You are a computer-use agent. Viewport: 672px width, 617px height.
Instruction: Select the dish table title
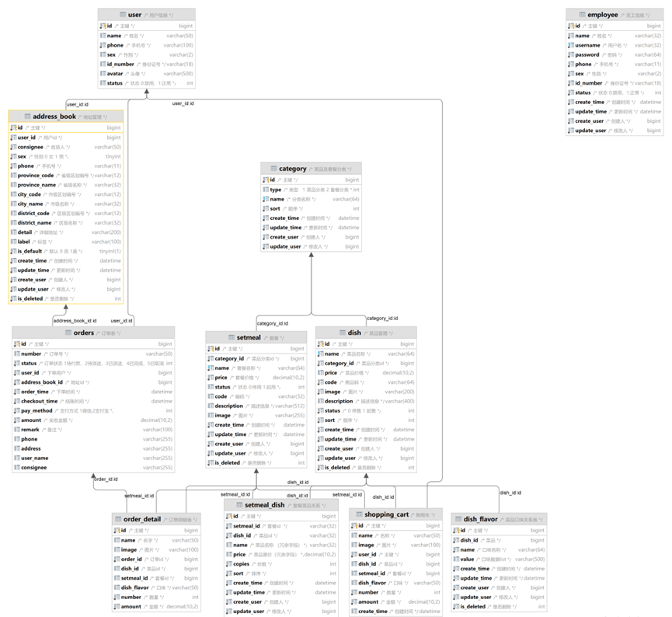pyautogui.click(x=354, y=333)
